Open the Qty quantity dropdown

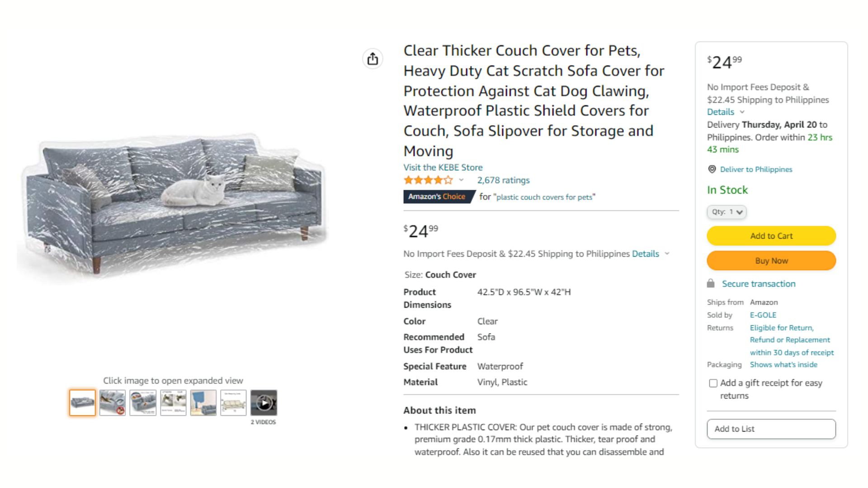pos(726,212)
